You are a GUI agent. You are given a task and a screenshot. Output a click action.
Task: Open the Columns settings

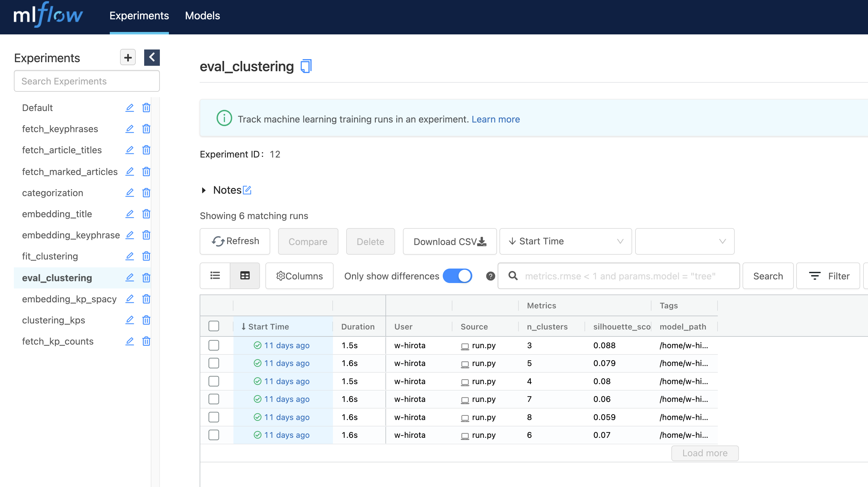[x=299, y=276]
